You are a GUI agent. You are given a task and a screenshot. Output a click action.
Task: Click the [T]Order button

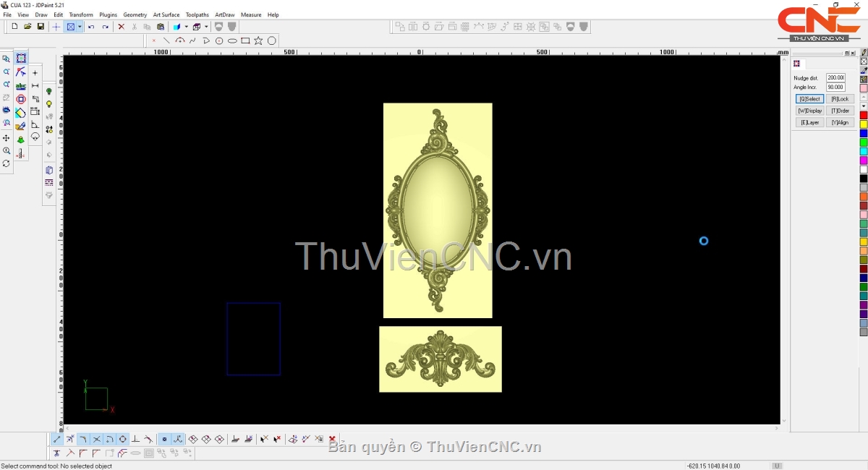pos(840,111)
